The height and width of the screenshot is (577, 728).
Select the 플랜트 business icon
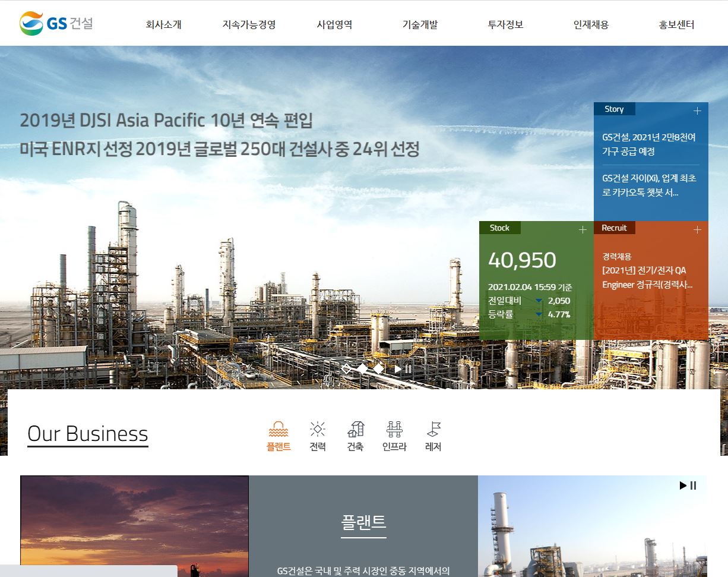[x=278, y=437]
